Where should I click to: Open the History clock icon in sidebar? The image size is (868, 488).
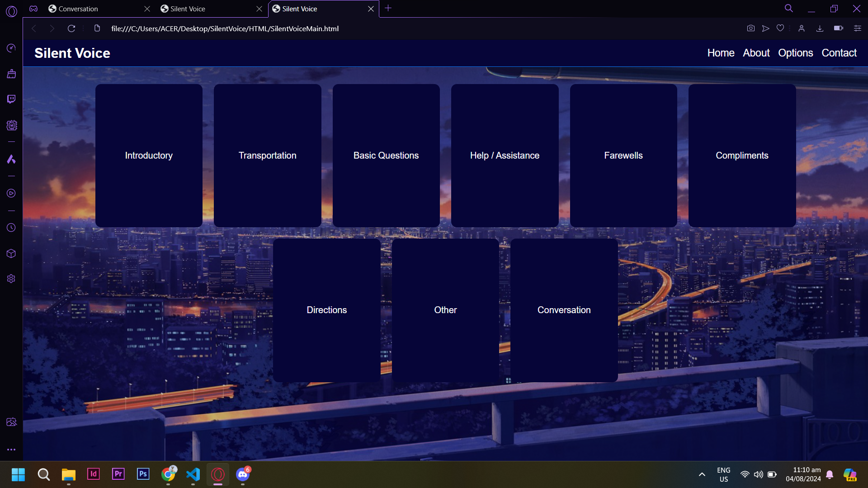pos(11,228)
